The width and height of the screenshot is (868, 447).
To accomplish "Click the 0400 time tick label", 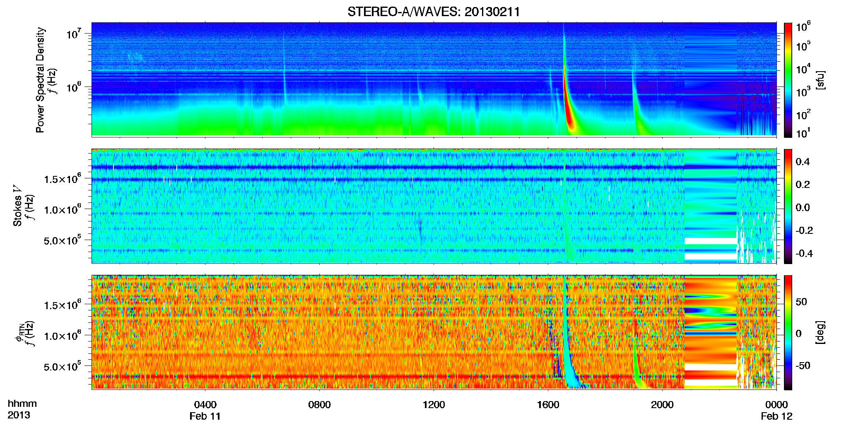I will 205,405.
